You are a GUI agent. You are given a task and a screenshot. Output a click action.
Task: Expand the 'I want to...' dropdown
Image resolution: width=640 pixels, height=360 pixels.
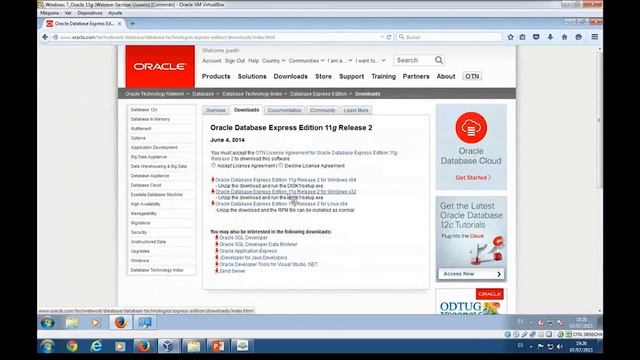(370, 61)
